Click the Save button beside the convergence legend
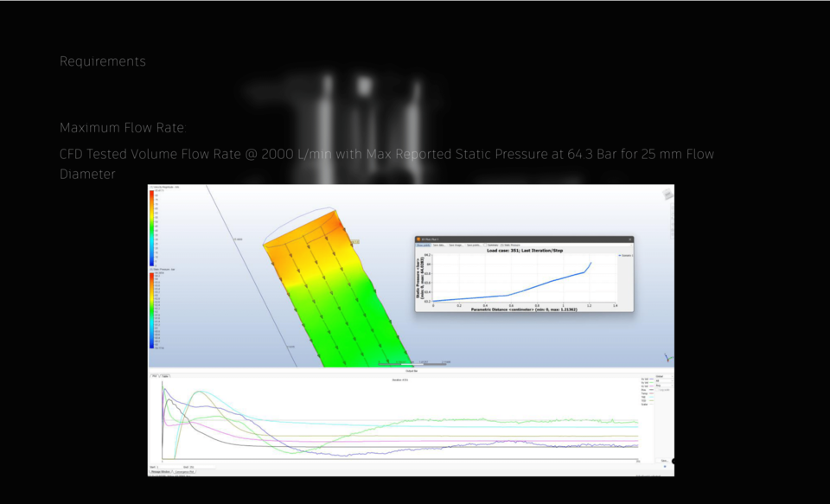 (664, 460)
